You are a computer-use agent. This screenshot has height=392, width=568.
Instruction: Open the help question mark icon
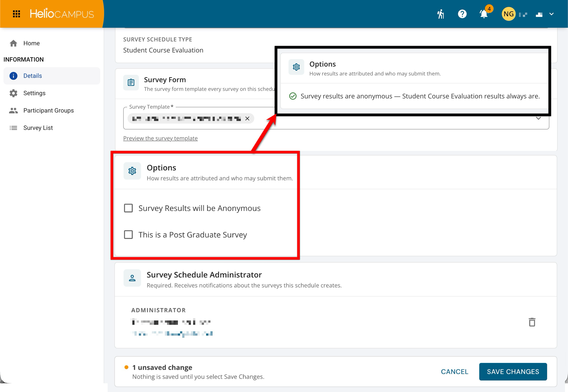[x=462, y=14]
